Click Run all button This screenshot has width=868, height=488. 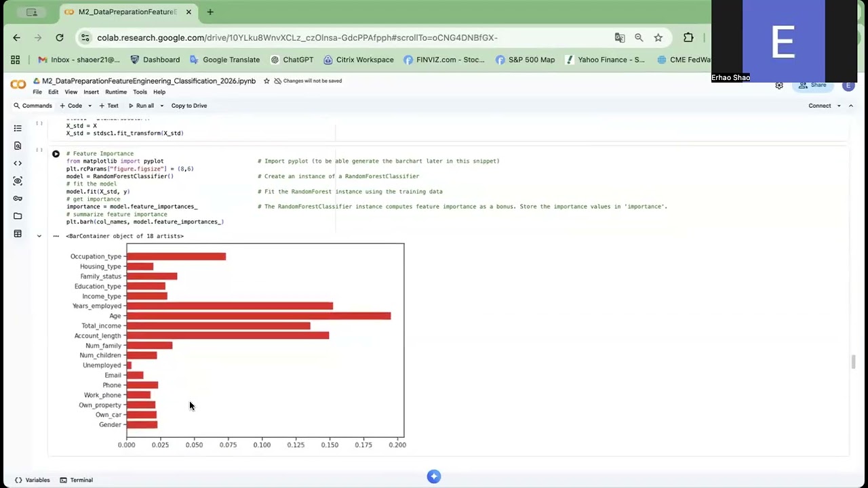141,106
